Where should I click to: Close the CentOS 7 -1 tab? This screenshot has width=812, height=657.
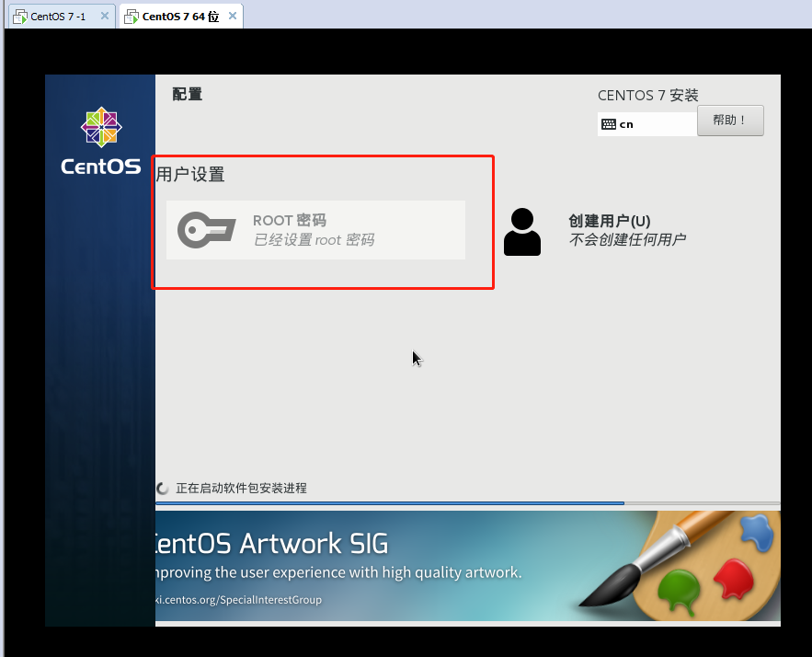coord(105,16)
